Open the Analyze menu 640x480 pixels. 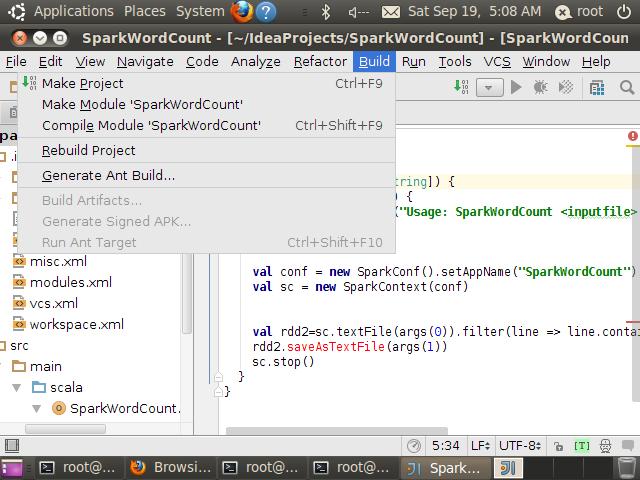tap(256, 62)
